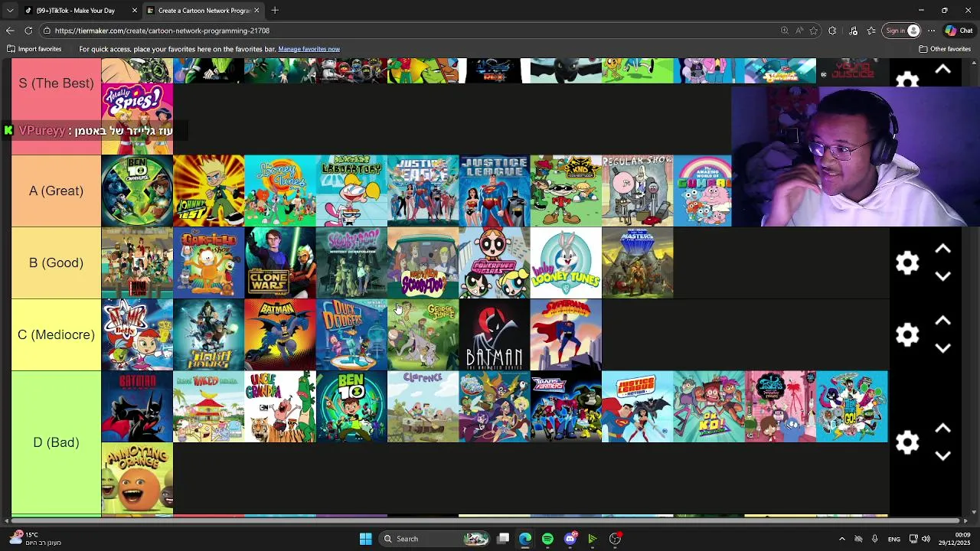This screenshot has height=551, width=980.
Task: Click the B (Good) tier label
Action: click(x=56, y=263)
